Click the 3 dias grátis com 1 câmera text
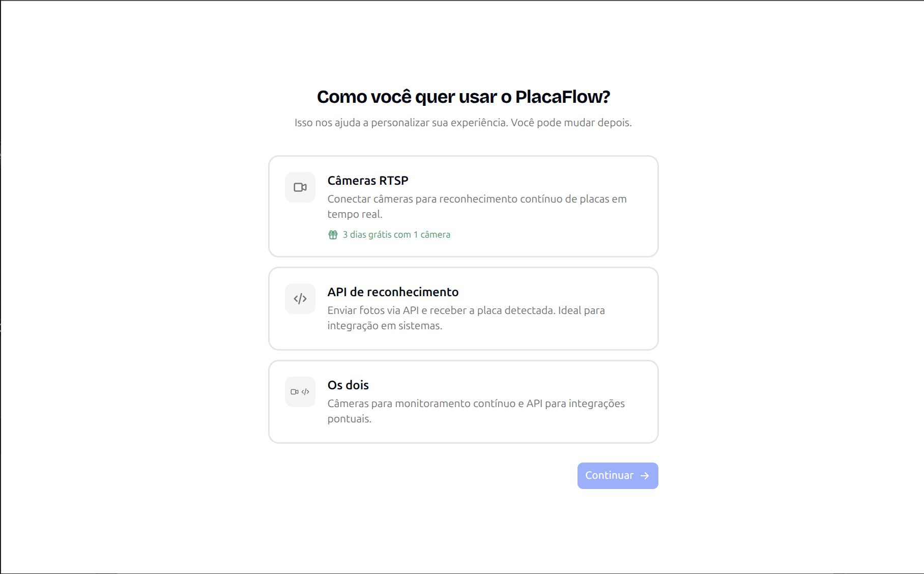Viewport: 924px width, 574px height. click(x=396, y=235)
